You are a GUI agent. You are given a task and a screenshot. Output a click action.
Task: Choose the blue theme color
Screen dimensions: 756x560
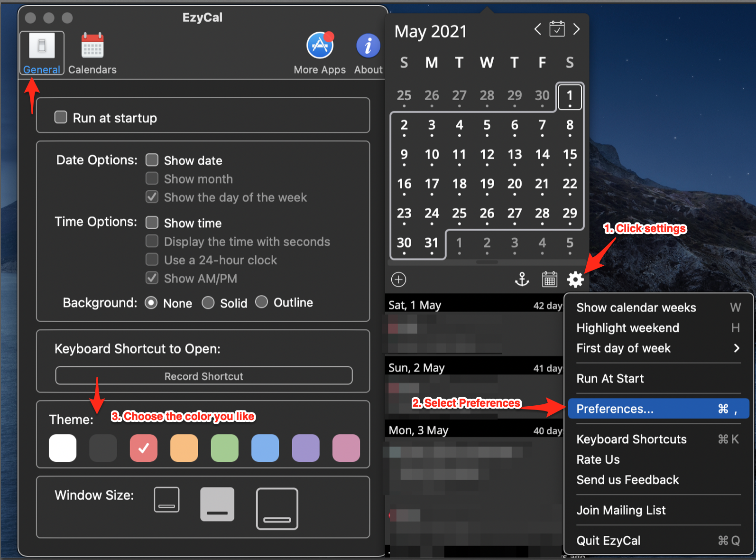point(265,448)
